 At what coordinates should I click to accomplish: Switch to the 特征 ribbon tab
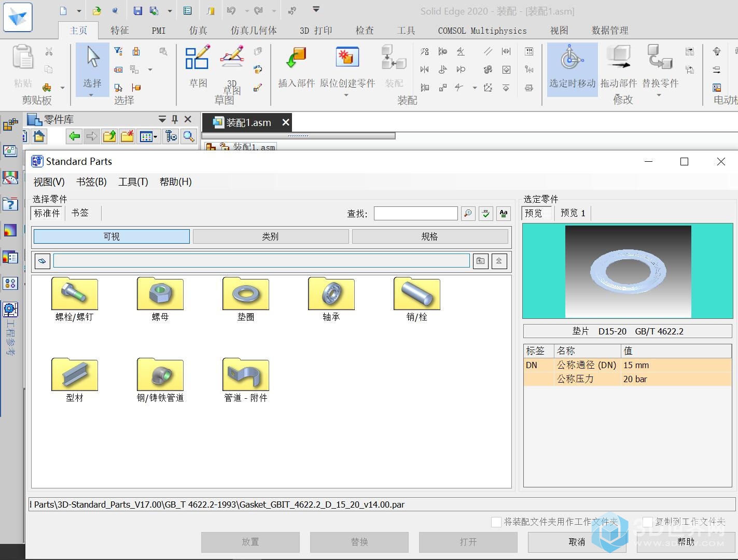pyautogui.click(x=120, y=31)
